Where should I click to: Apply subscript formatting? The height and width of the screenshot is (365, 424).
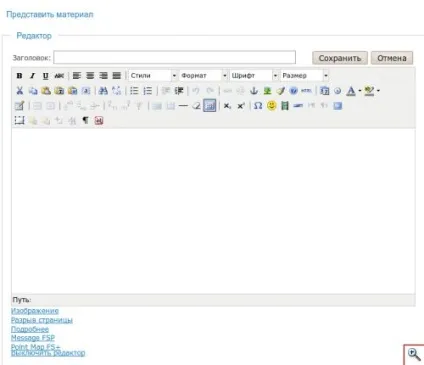point(227,106)
